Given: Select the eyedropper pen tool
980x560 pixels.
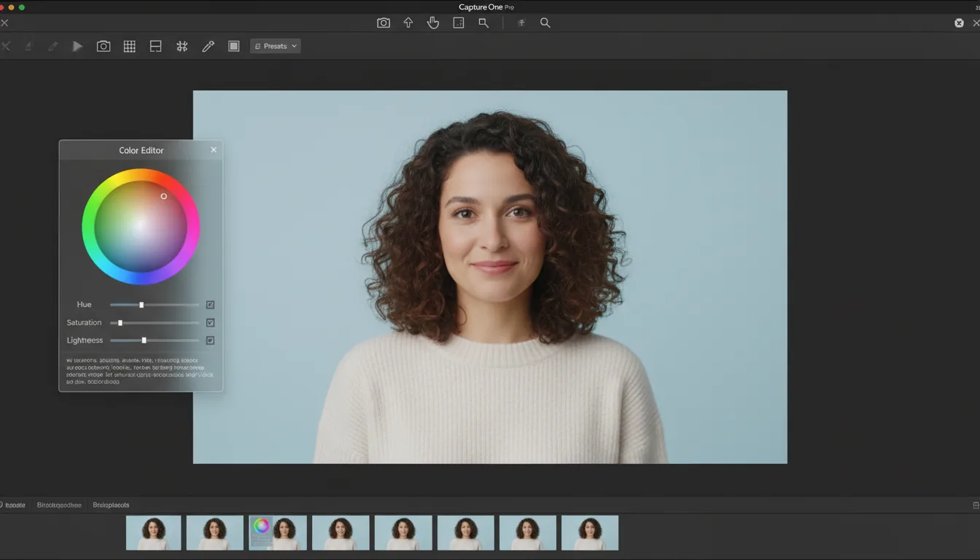Looking at the screenshot, I should [x=208, y=46].
